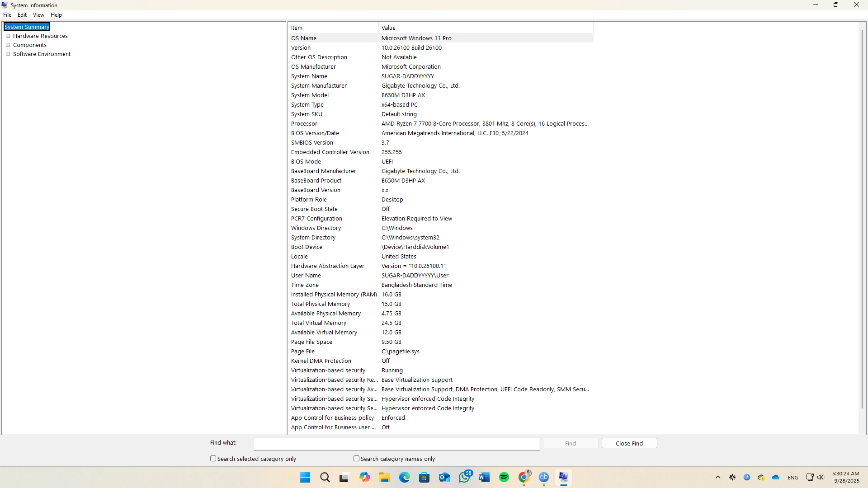Open clock and date flyout
Screen dimensions: 868x488
click(x=845, y=477)
